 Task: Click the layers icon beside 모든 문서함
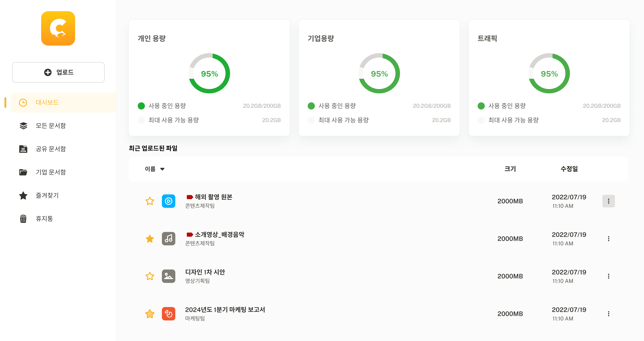click(x=23, y=126)
